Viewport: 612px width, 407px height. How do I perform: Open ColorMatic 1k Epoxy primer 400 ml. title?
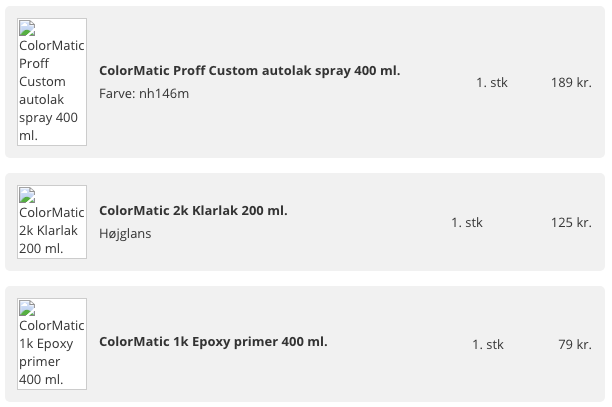pyautogui.click(x=213, y=342)
